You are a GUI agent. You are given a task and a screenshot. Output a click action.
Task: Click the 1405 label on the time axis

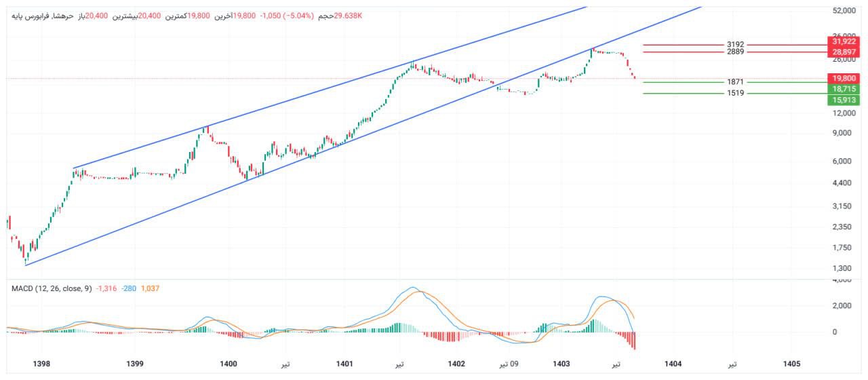tap(791, 364)
